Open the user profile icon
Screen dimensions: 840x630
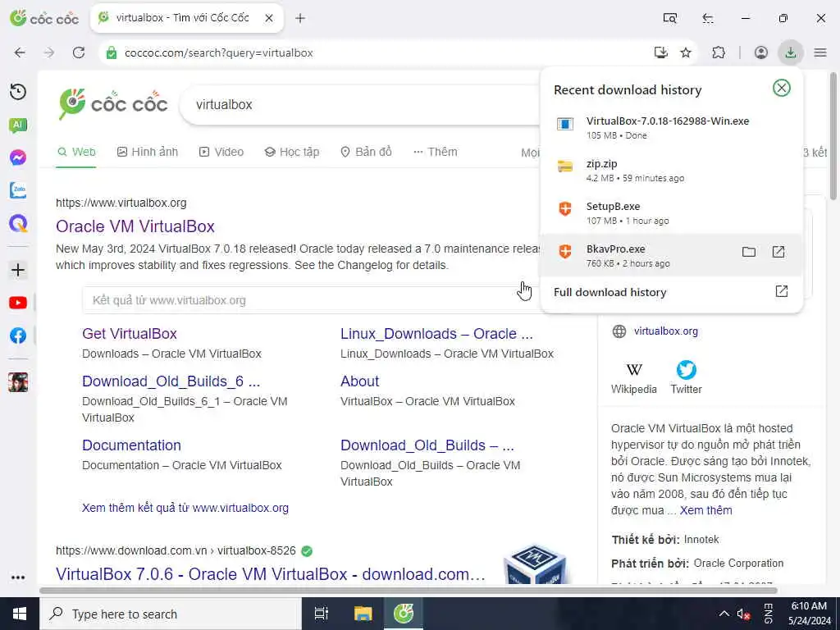click(x=760, y=52)
